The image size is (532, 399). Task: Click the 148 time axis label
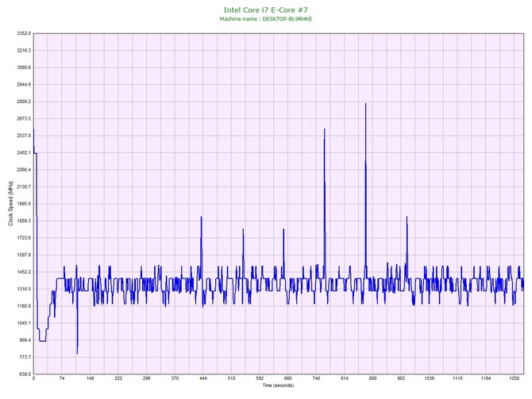click(90, 378)
